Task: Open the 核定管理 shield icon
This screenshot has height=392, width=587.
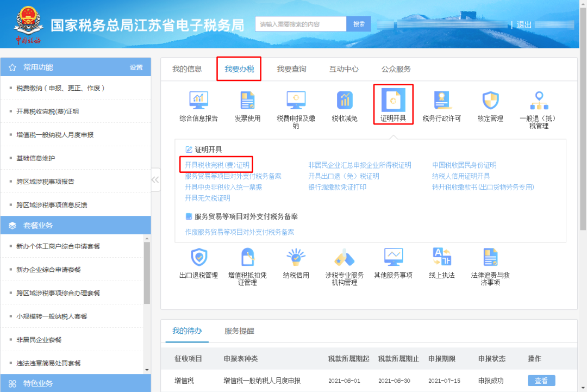Action: (490, 101)
